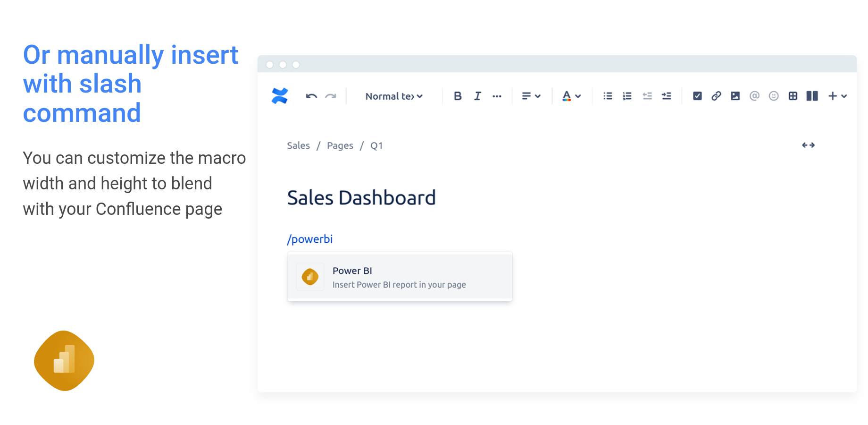Go to the Q1 breadcrumb
This screenshot has width=868, height=425.
coord(376,145)
